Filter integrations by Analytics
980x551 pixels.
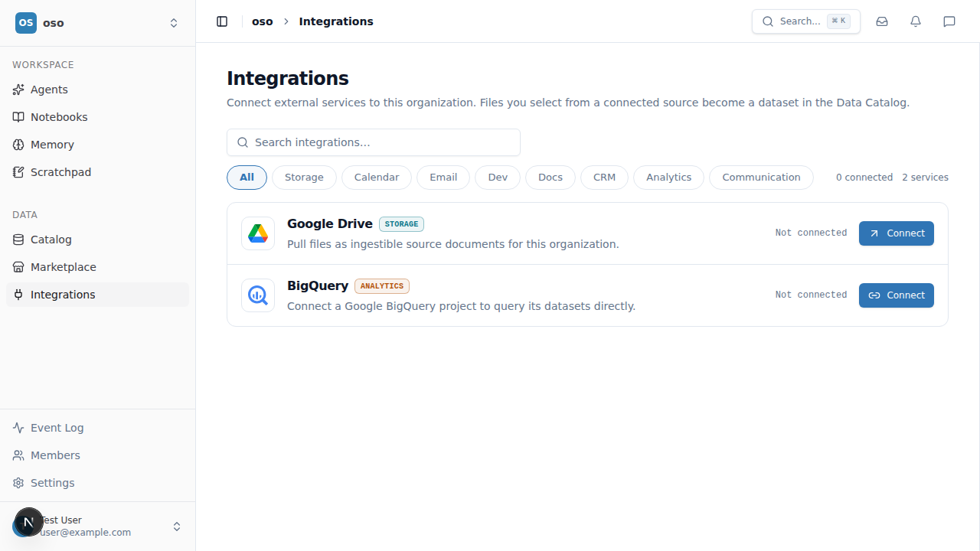pyautogui.click(x=668, y=178)
